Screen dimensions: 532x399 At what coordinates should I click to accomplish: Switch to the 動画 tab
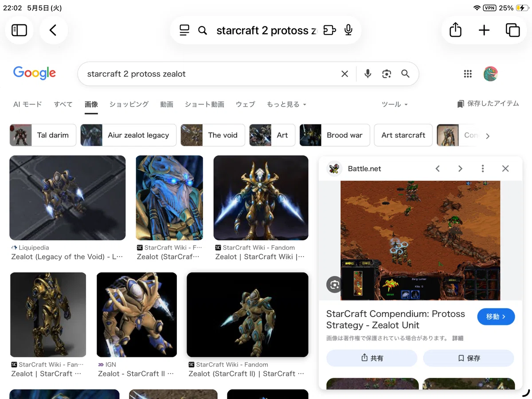tap(167, 104)
